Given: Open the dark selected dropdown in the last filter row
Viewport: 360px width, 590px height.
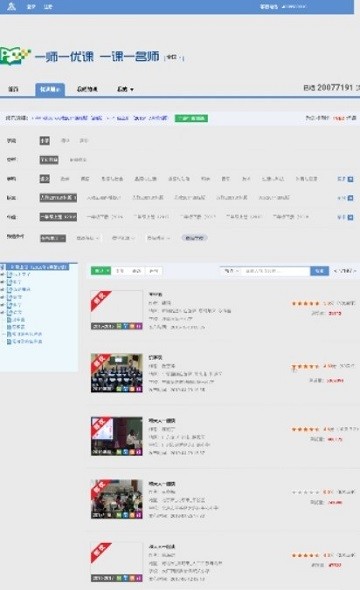Looking at the screenshot, I should (x=53, y=238).
